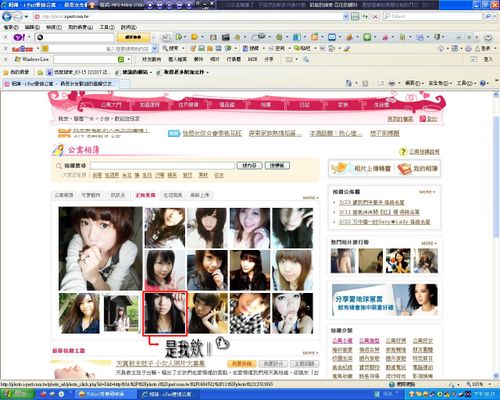
Task: Click the Windows Start button on taskbar
Action: [16, 394]
